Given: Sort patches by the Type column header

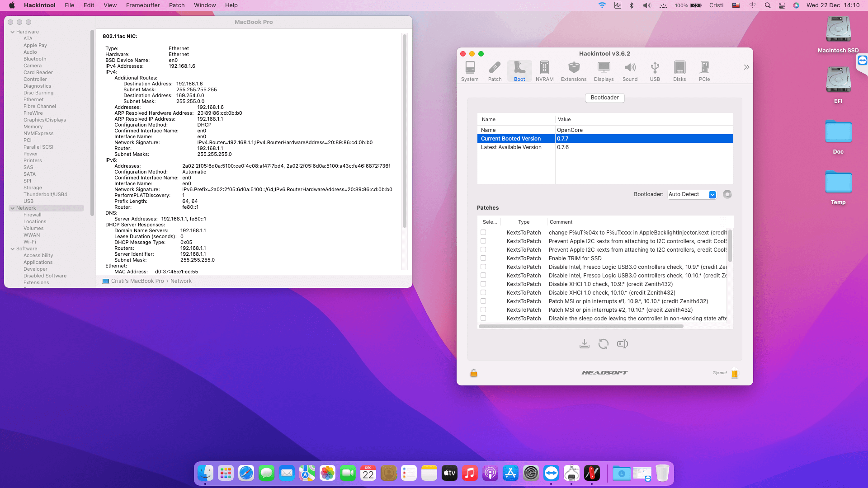Looking at the screenshot, I should (524, 222).
